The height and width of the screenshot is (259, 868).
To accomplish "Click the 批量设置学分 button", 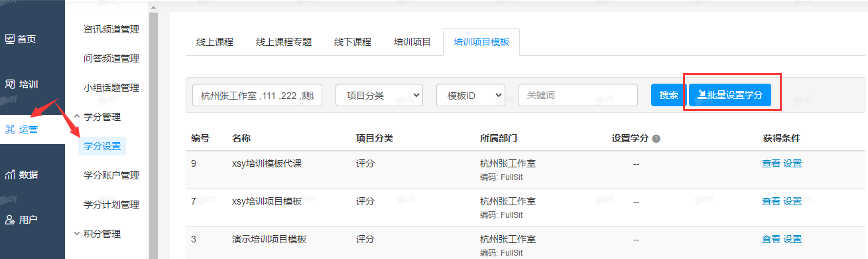I will pyautogui.click(x=730, y=95).
